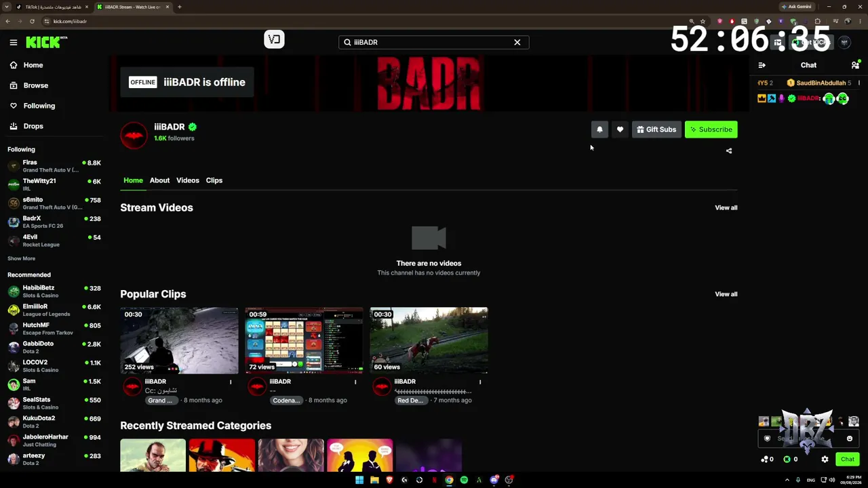
Task: Open the profile avatar menu in header
Action: coord(844,42)
